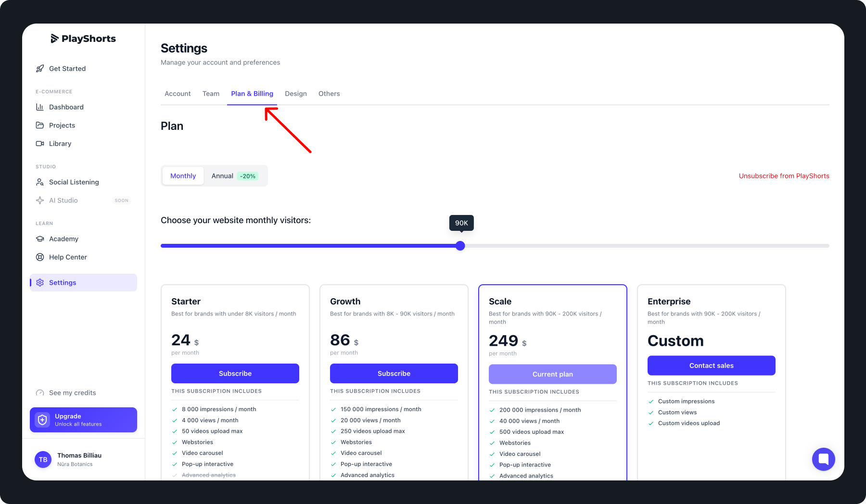Open the Account tab
Viewport: 866px width, 504px height.
(x=178, y=94)
